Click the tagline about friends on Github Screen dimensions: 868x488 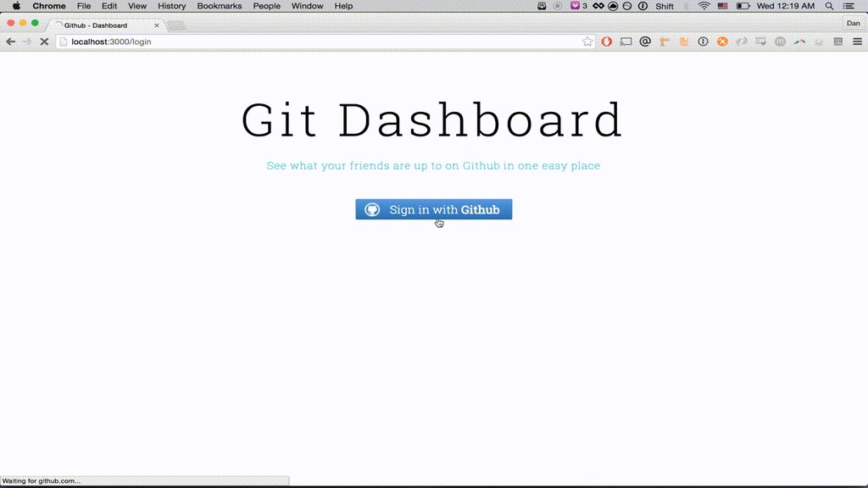[433, 165]
